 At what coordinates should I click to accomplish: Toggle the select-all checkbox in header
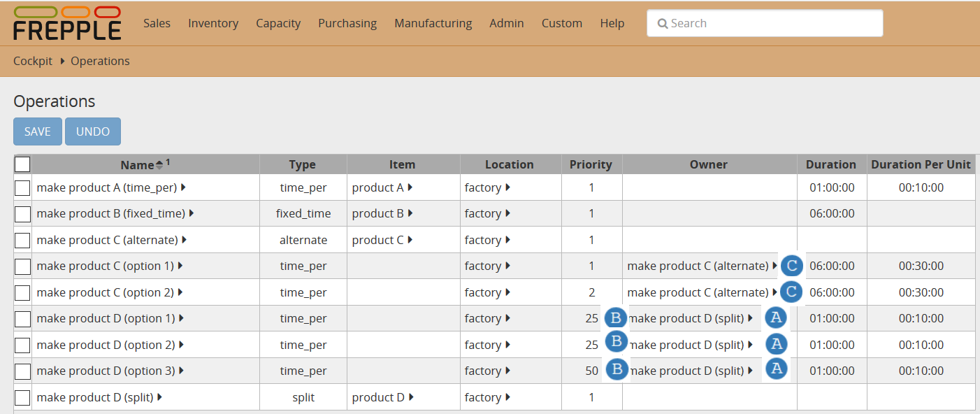(22, 164)
